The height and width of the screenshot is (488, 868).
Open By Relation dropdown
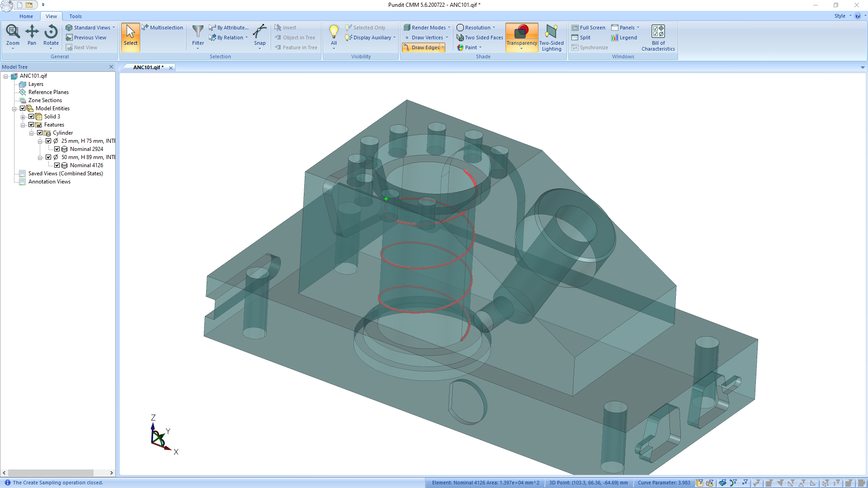(x=229, y=38)
